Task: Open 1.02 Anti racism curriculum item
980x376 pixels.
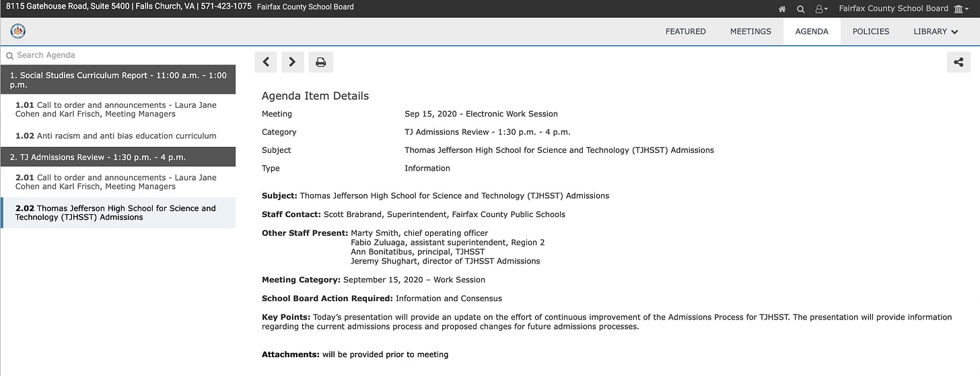Action: click(x=118, y=135)
